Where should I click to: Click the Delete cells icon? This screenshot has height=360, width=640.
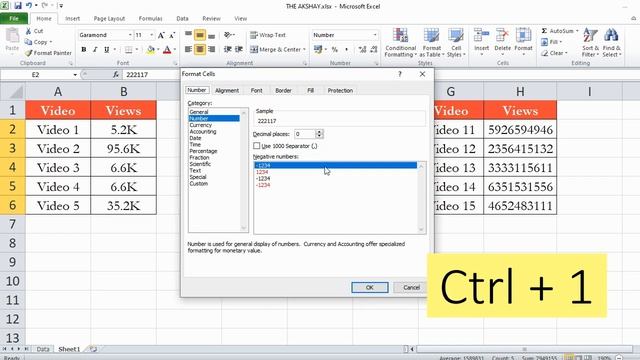click(x=502, y=36)
